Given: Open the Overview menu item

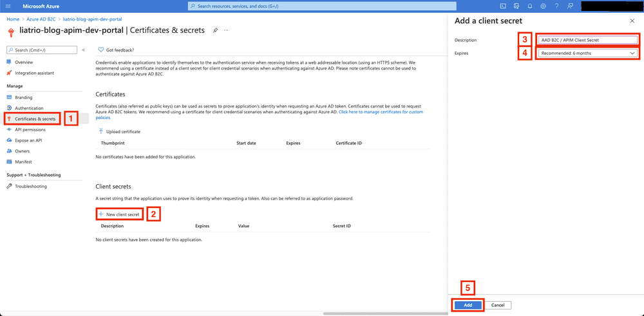Looking at the screenshot, I should (24, 62).
